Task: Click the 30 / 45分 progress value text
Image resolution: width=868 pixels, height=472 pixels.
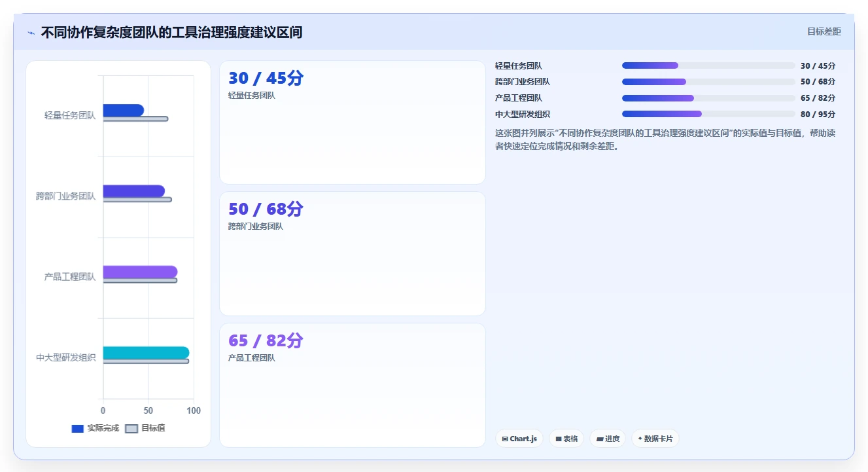Action: (818, 66)
